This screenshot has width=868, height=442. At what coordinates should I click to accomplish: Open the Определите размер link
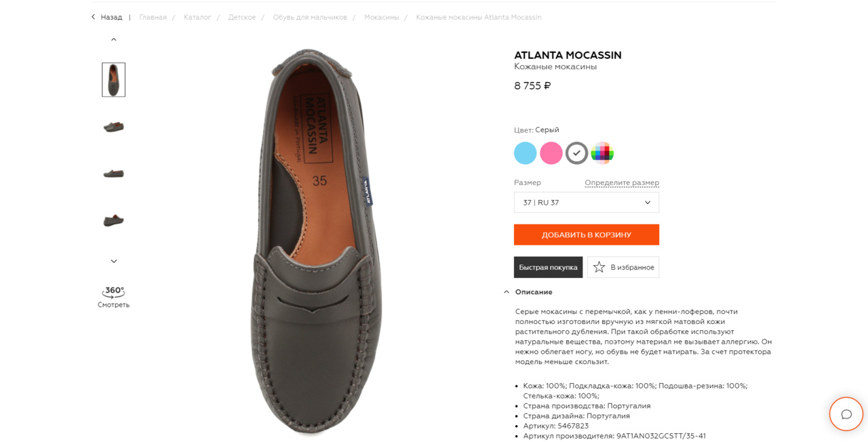[x=622, y=183]
